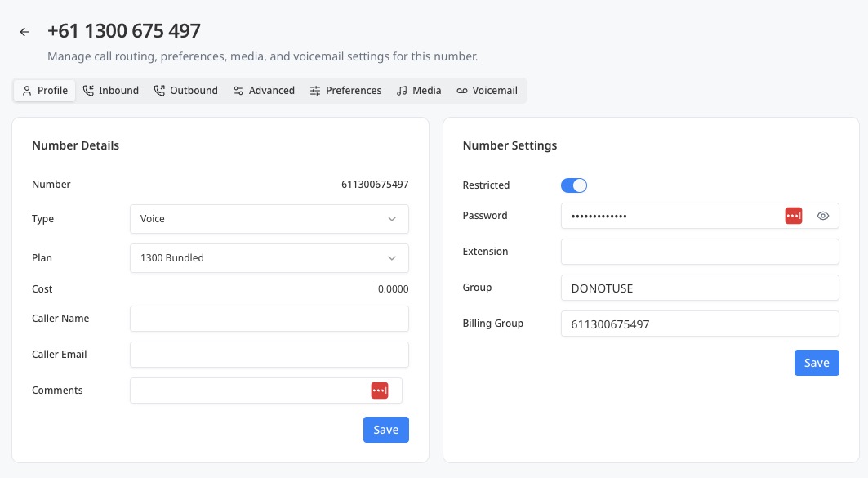
Task: Edit the Group field containing DONOTUSE
Action: tap(700, 288)
